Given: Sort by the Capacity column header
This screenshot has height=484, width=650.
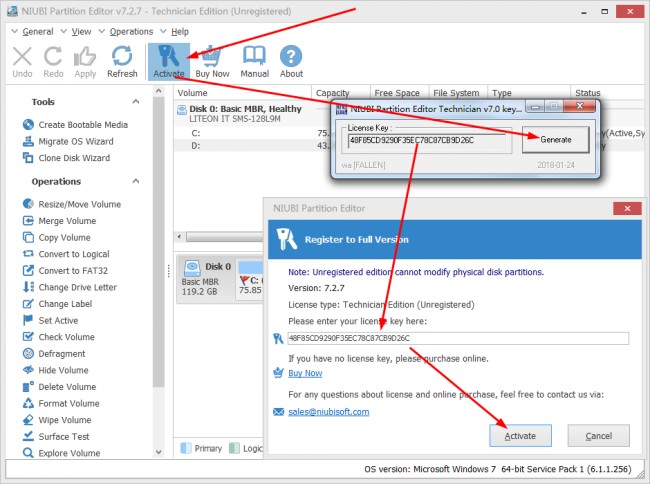Looking at the screenshot, I should point(341,93).
